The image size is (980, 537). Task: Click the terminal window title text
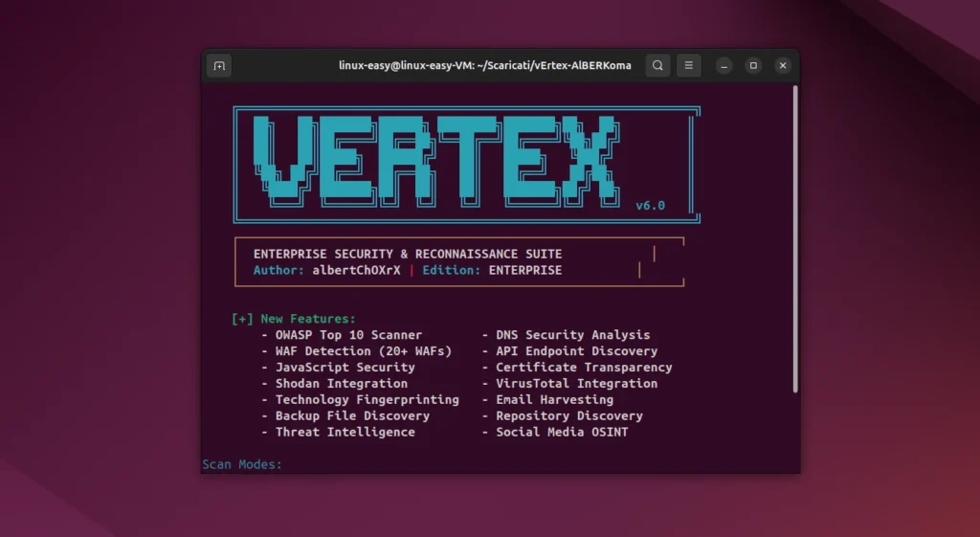[x=485, y=66]
